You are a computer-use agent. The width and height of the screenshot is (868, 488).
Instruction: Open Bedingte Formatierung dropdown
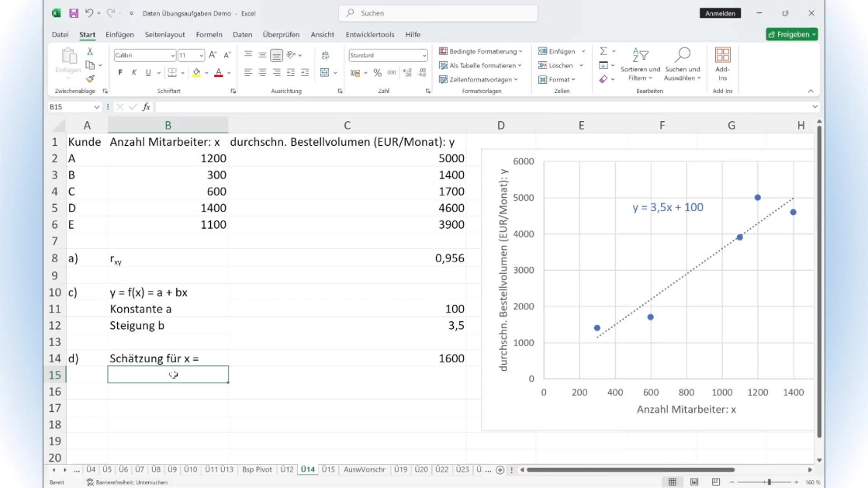pyautogui.click(x=480, y=51)
